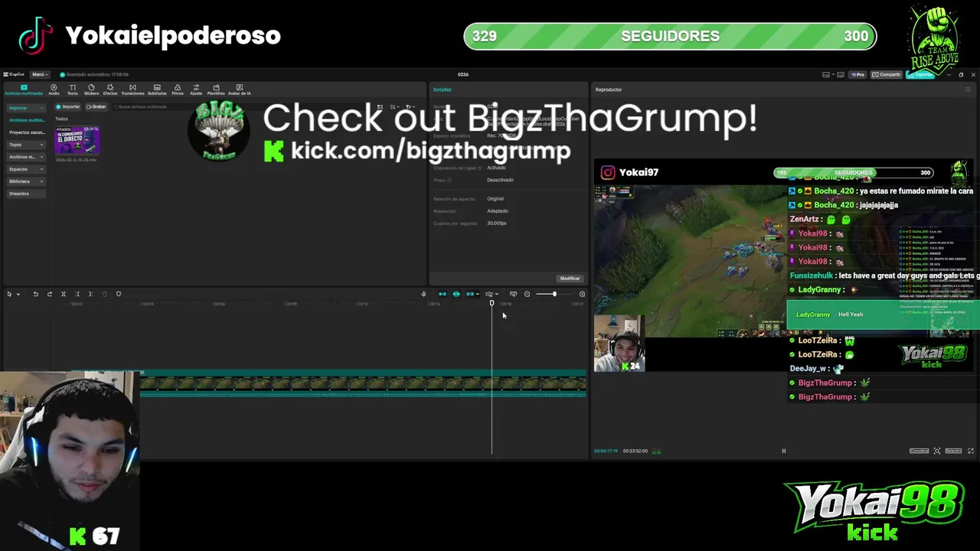980x551 pixels.
Task: Click the shield marker icon in timeline toolbar
Action: tap(119, 294)
